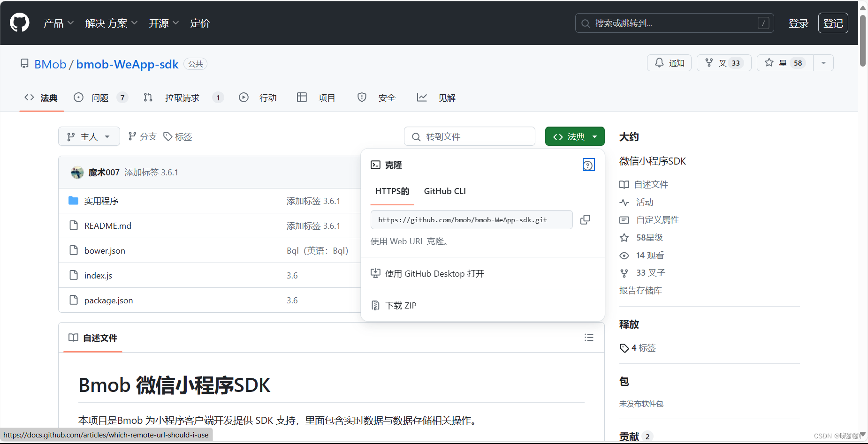
Task: Click the 实用程序 folder icon
Action: [x=73, y=201]
